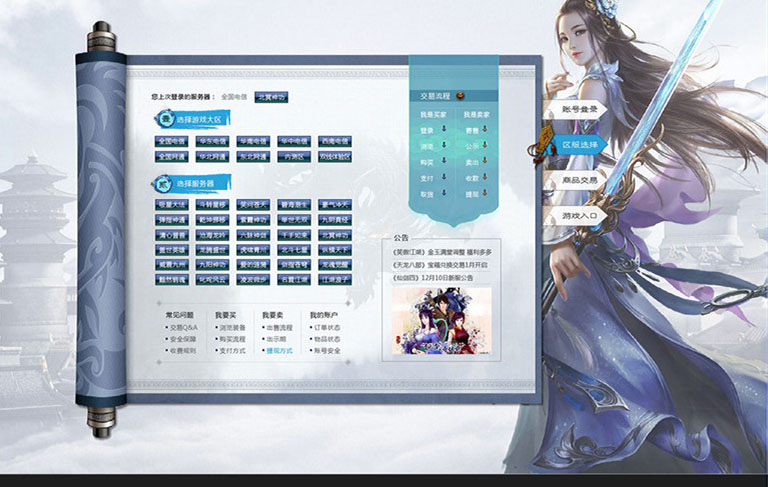Choose the 江湖浪子 server
Image resolution: width=768 pixels, height=487 pixels.
click(x=335, y=280)
